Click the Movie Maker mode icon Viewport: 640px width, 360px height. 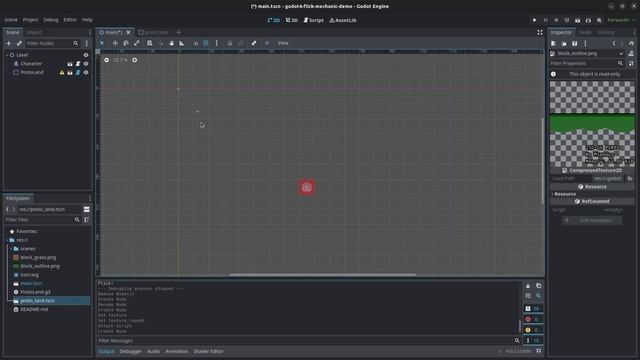(599, 20)
